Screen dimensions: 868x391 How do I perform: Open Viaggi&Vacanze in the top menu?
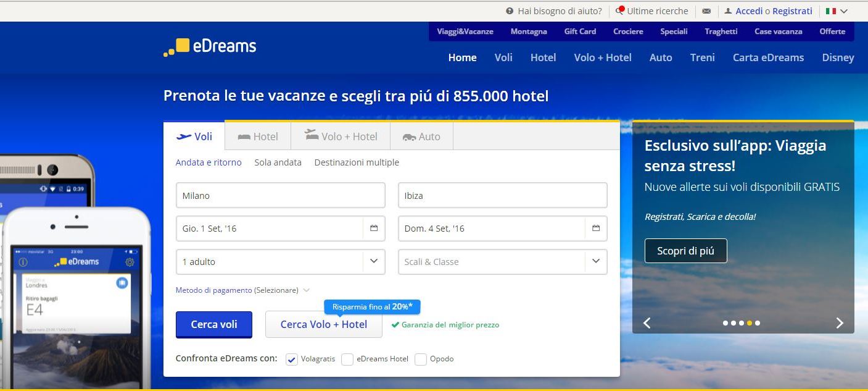point(465,32)
